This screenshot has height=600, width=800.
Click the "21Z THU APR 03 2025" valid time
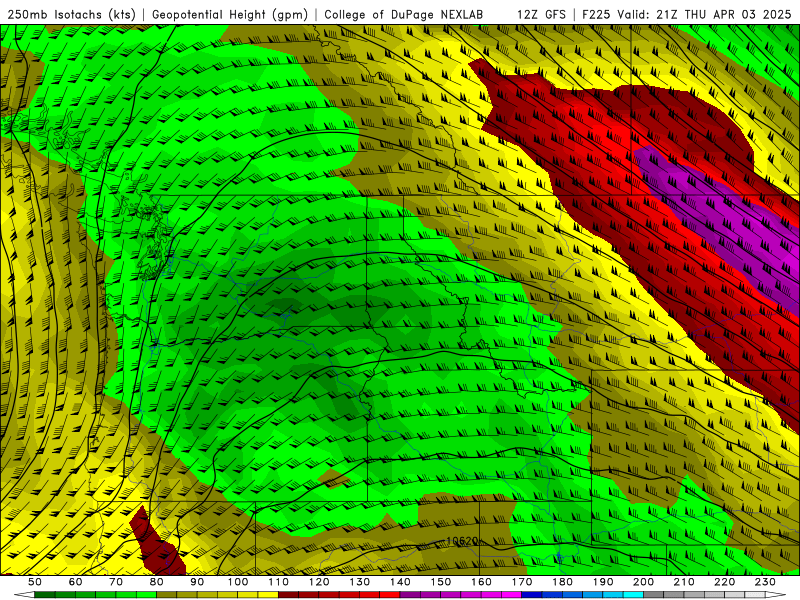pyautogui.click(x=723, y=15)
